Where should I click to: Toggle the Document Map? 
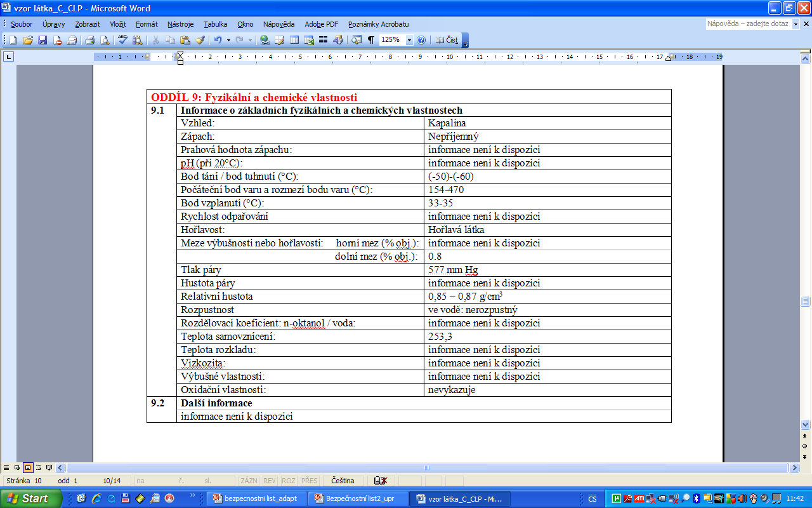point(357,40)
